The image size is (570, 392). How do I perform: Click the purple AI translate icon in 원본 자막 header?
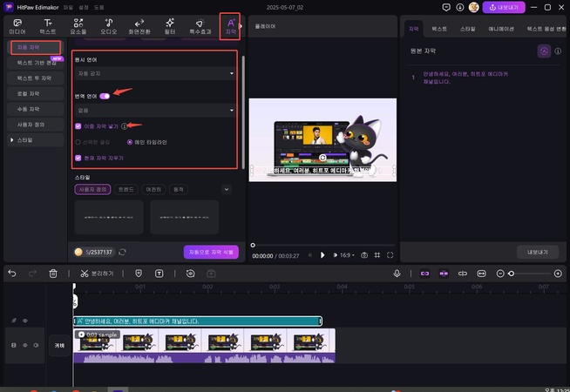[544, 51]
